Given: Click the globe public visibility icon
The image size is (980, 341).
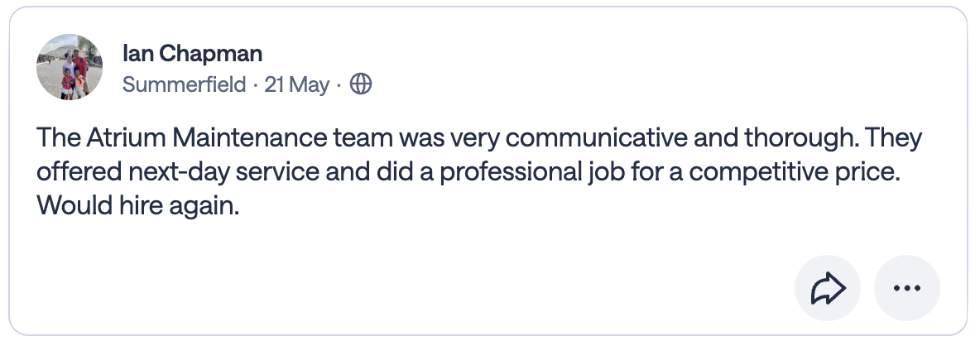Looking at the screenshot, I should (x=361, y=84).
